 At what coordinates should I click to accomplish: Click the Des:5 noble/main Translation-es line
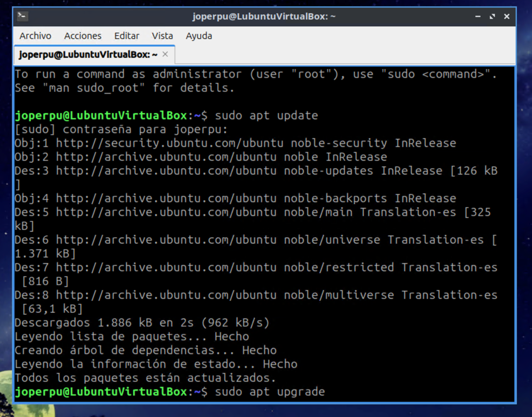tap(252, 212)
